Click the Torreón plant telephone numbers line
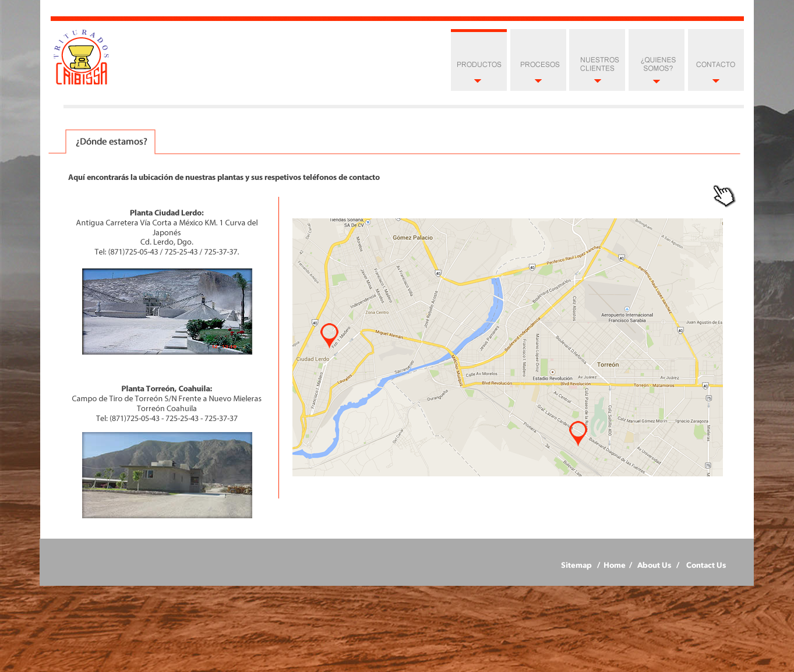Screen dimensions: 794x672 pyautogui.click(x=167, y=418)
